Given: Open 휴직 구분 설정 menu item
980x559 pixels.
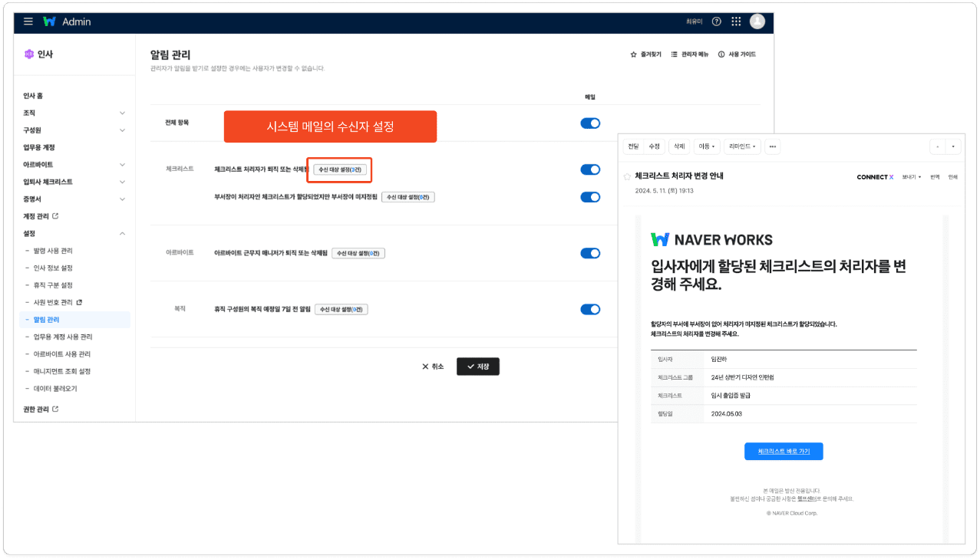Looking at the screenshot, I should [53, 285].
